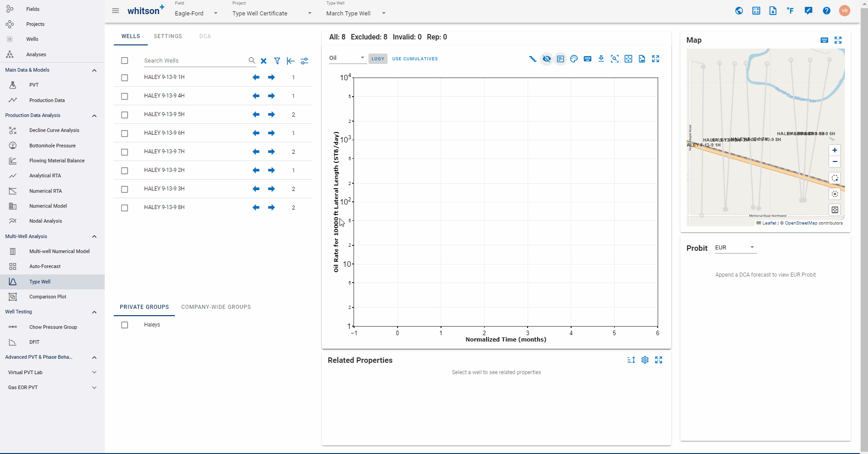This screenshot has width=868, height=454.
Task: Check the select-all wells checkbox
Action: click(x=125, y=61)
